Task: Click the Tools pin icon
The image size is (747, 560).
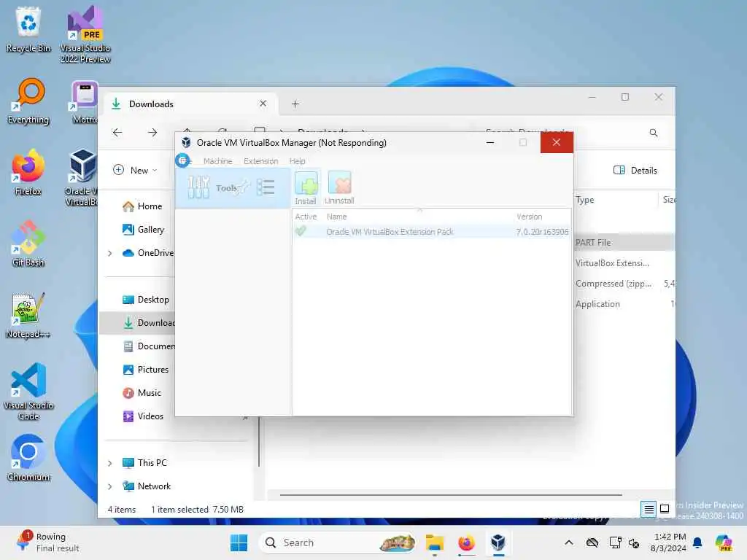Action: click(243, 187)
